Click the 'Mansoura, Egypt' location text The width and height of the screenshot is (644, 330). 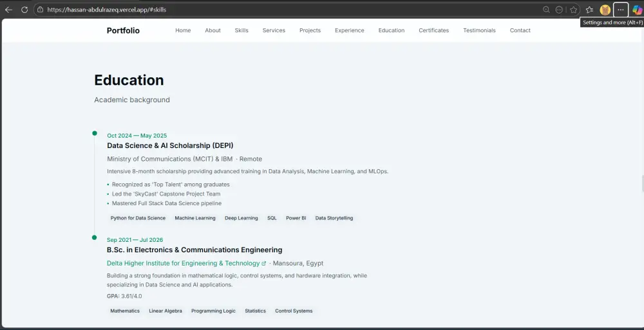pyautogui.click(x=298, y=264)
